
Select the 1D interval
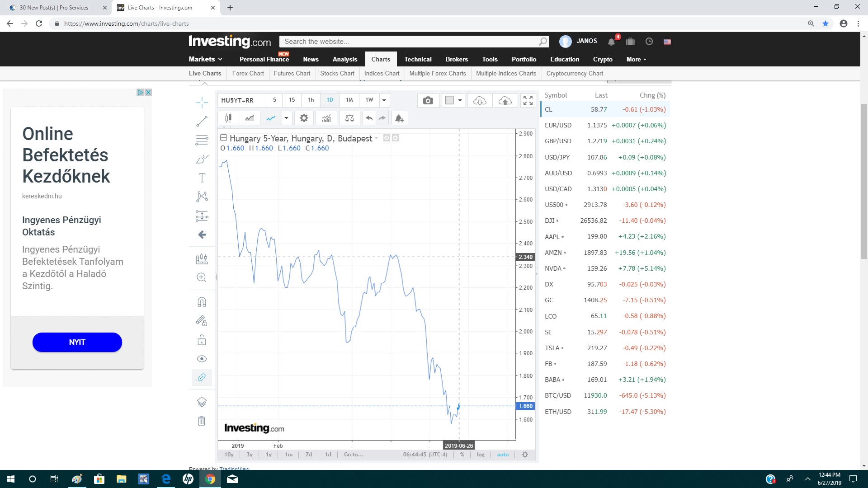pyautogui.click(x=330, y=100)
